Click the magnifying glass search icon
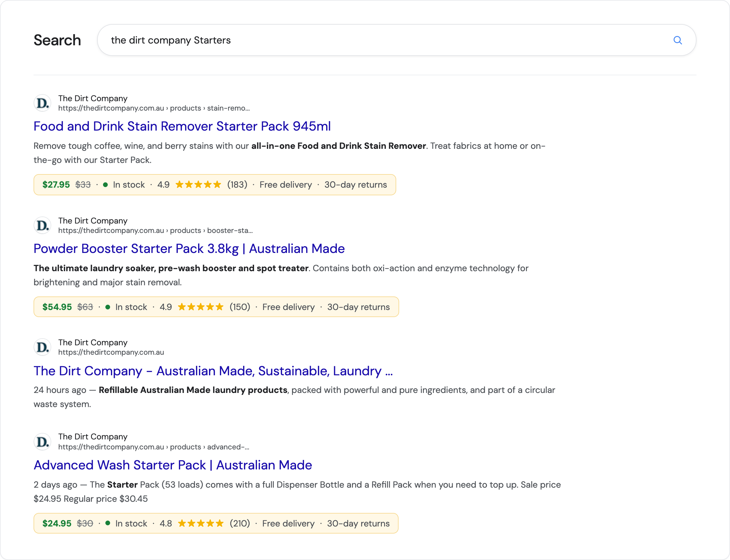 click(677, 40)
